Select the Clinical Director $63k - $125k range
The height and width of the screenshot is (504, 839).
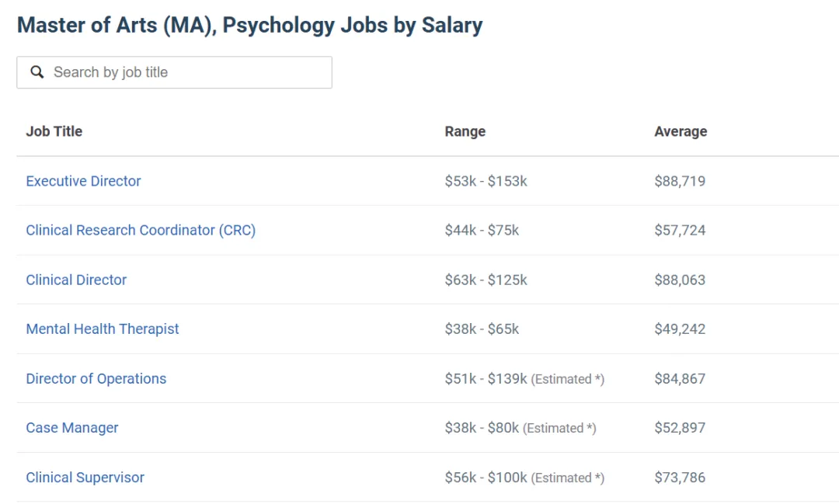pos(486,280)
